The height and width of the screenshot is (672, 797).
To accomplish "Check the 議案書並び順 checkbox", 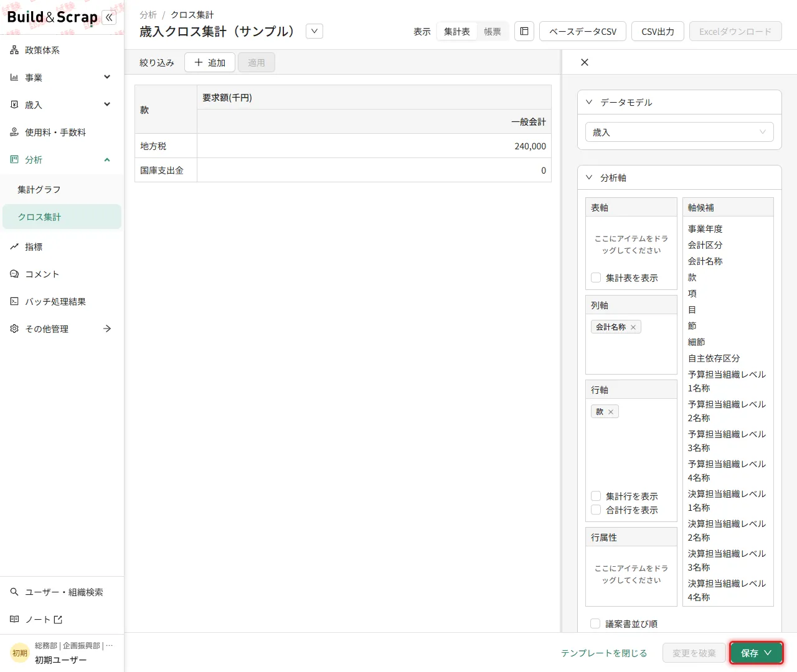I will pos(595,624).
